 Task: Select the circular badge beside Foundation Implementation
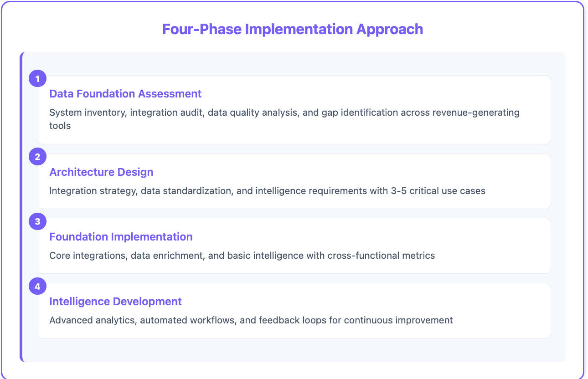click(x=37, y=221)
